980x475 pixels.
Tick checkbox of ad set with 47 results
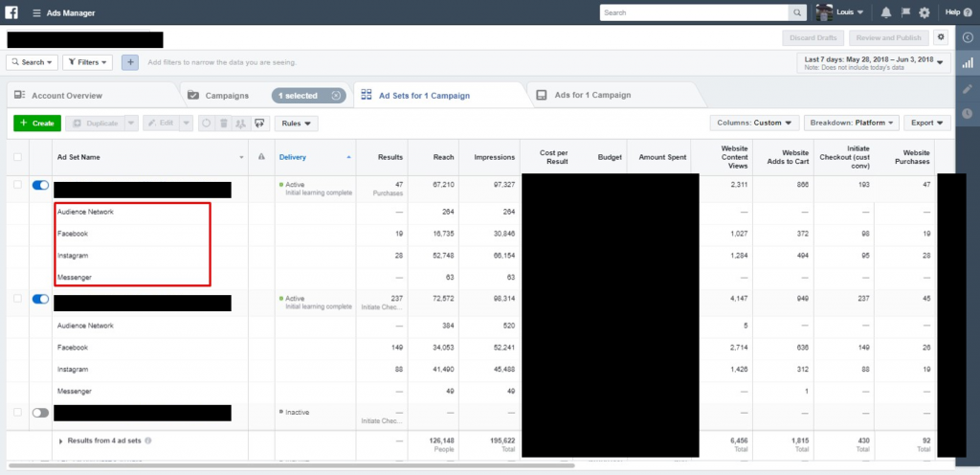[17, 185]
